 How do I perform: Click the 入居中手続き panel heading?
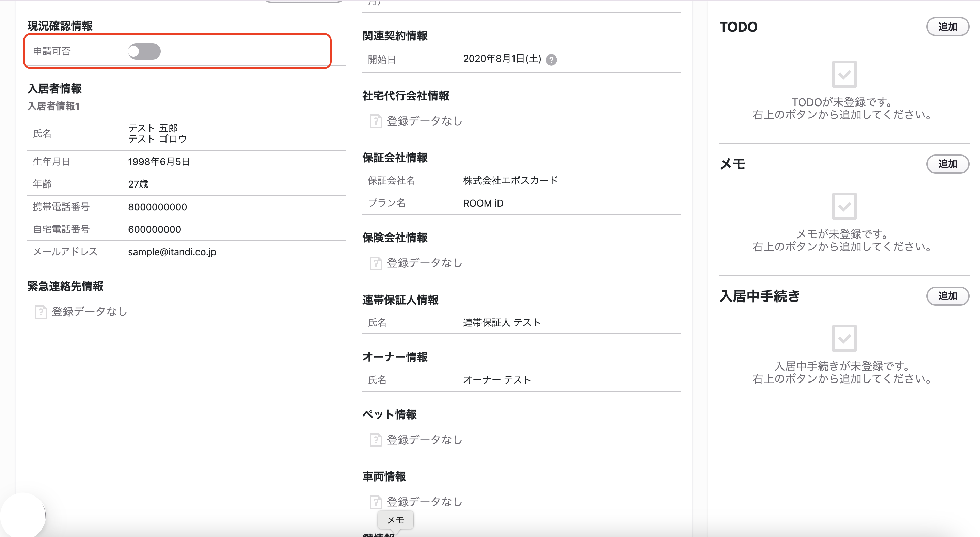pos(760,296)
